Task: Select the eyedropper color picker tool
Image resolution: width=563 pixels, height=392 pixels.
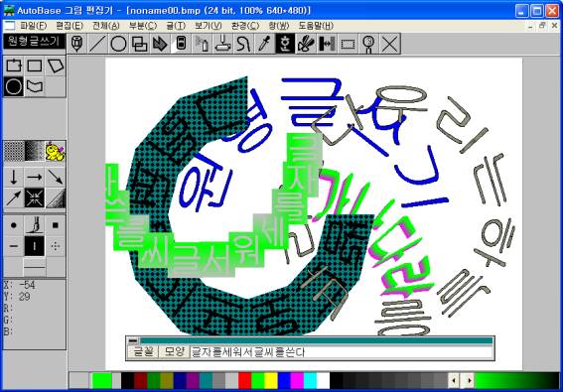Action: (264, 44)
